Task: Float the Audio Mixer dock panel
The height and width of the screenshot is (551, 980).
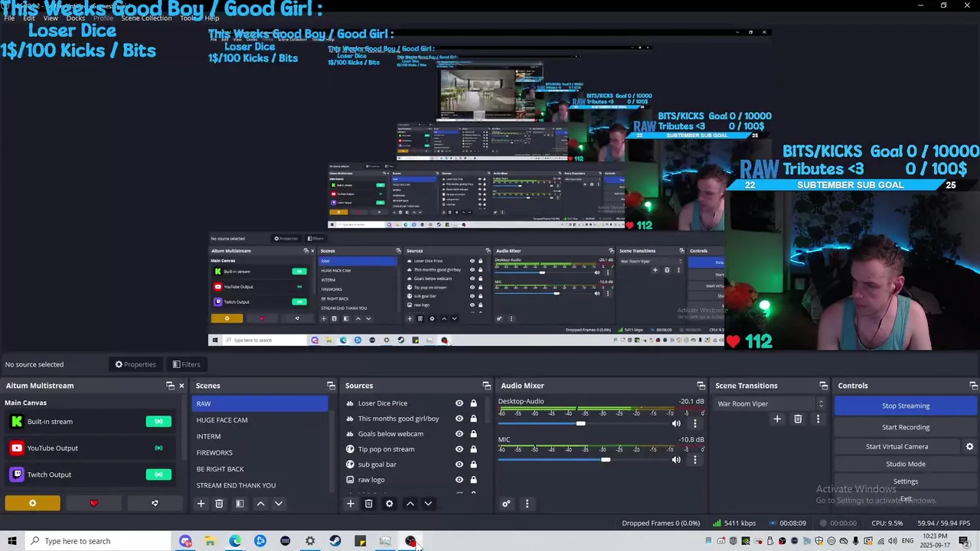Action: pos(701,386)
